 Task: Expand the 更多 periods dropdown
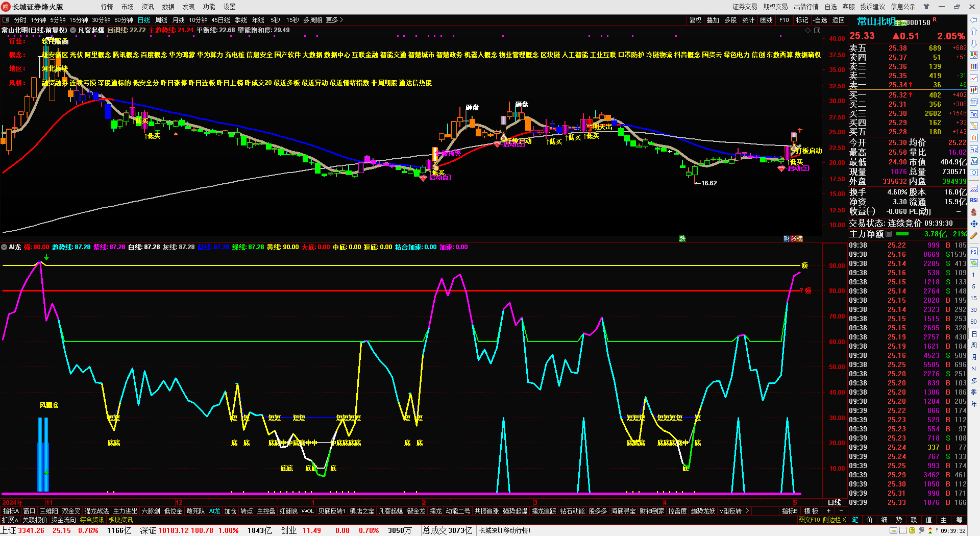334,20
